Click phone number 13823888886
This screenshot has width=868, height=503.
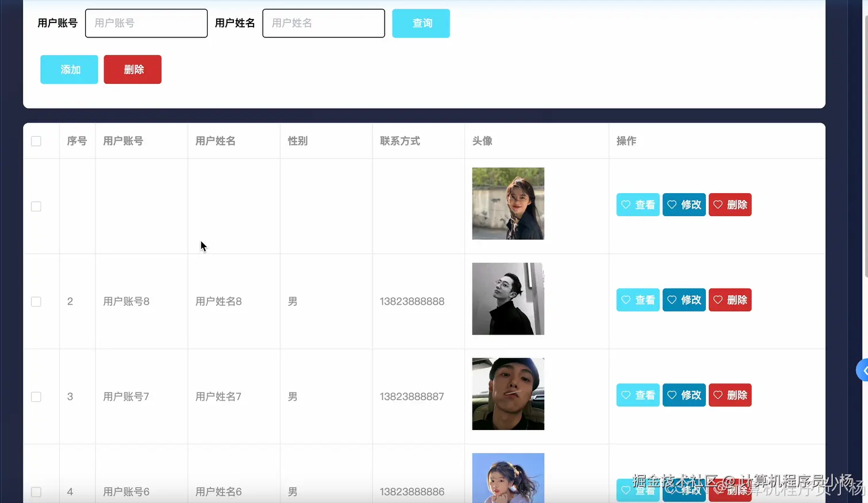(x=412, y=492)
